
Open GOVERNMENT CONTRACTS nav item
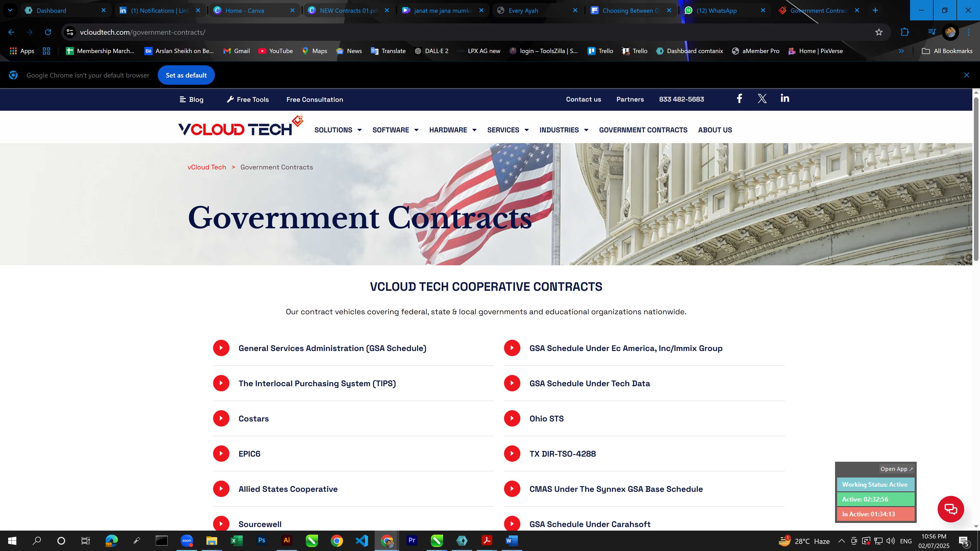click(643, 130)
